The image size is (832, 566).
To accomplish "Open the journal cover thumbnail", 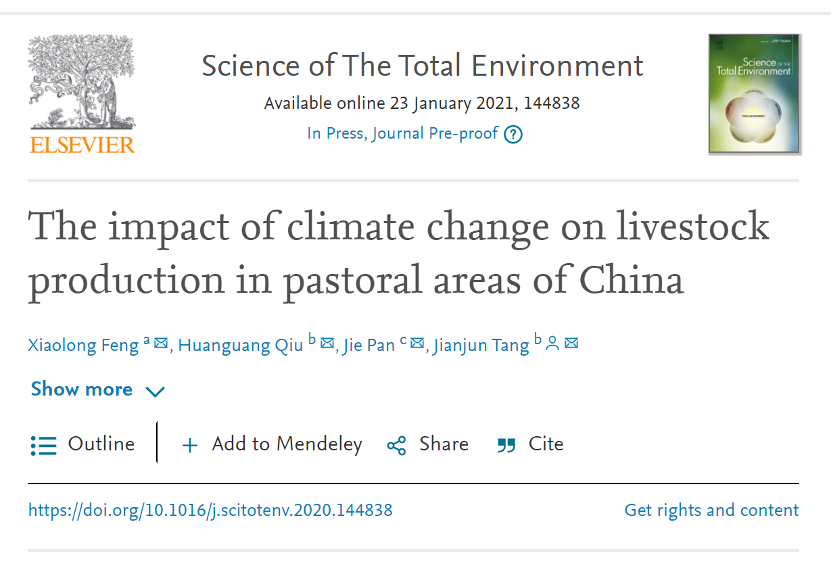I will tap(754, 94).
